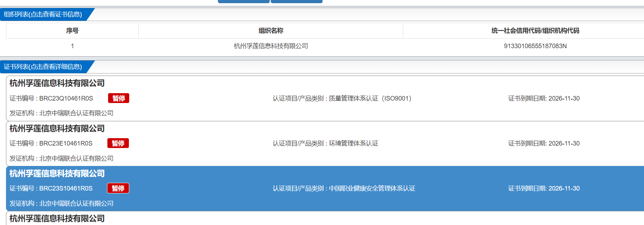Click 发证机构 under BRC23Q10461R0S certificate
Image resolution: width=644 pixels, height=225 pixels.
tap(61, 113)
